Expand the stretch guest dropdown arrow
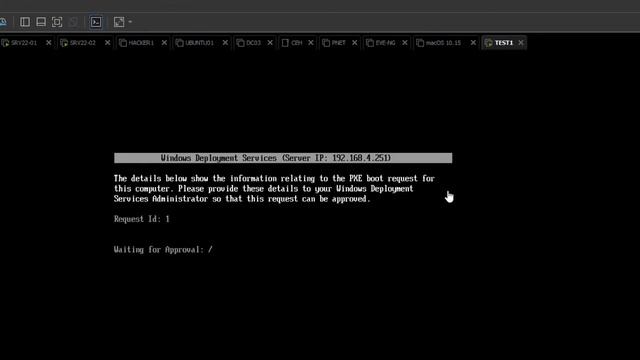The width and height of the screenshot is (640, 360). (130, 22)
